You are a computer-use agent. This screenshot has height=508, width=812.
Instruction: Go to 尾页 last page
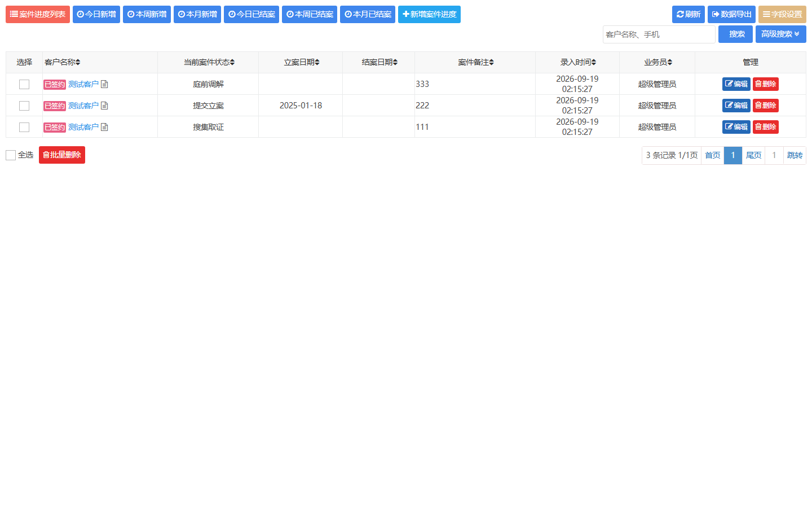(x=754, y=155)
